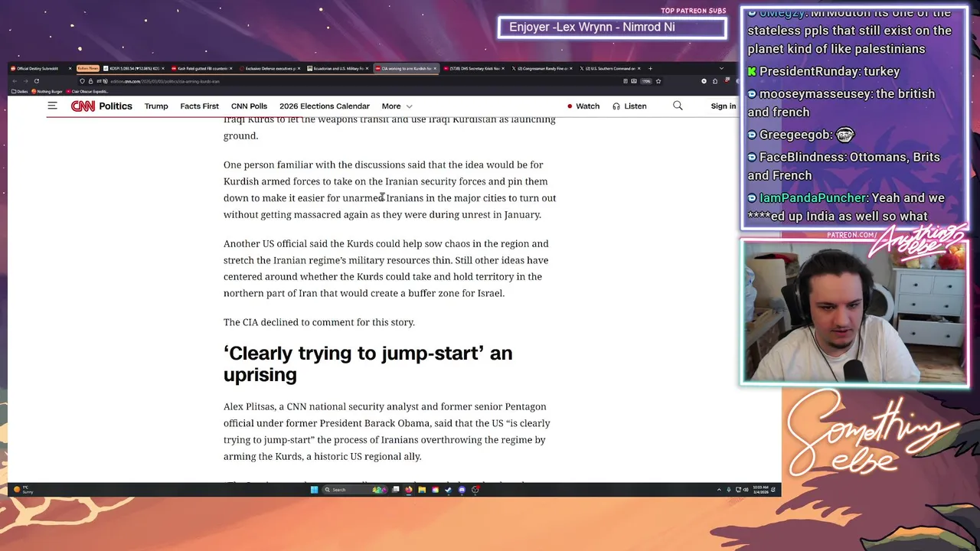
Task: Open CNN Polls section
Action: tap(249, 106)
